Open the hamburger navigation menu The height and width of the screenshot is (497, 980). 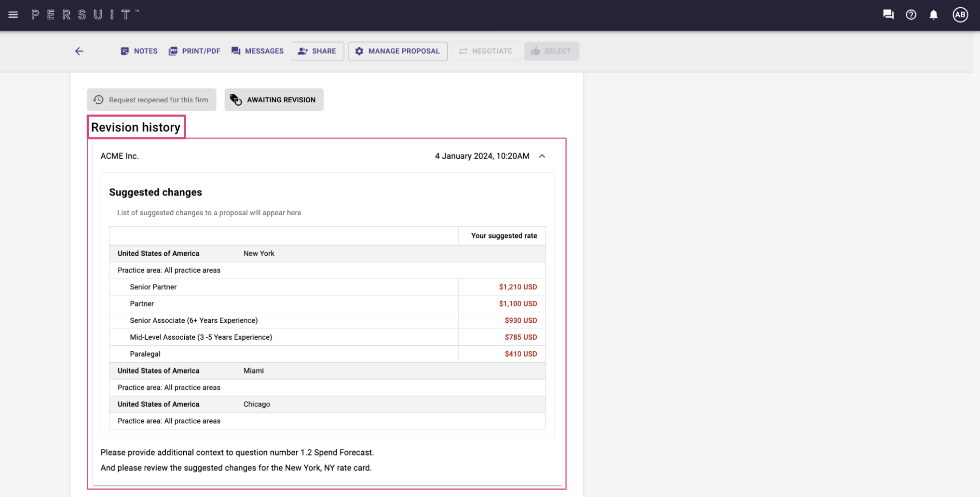pyautogui.click(x=13, y=15)
